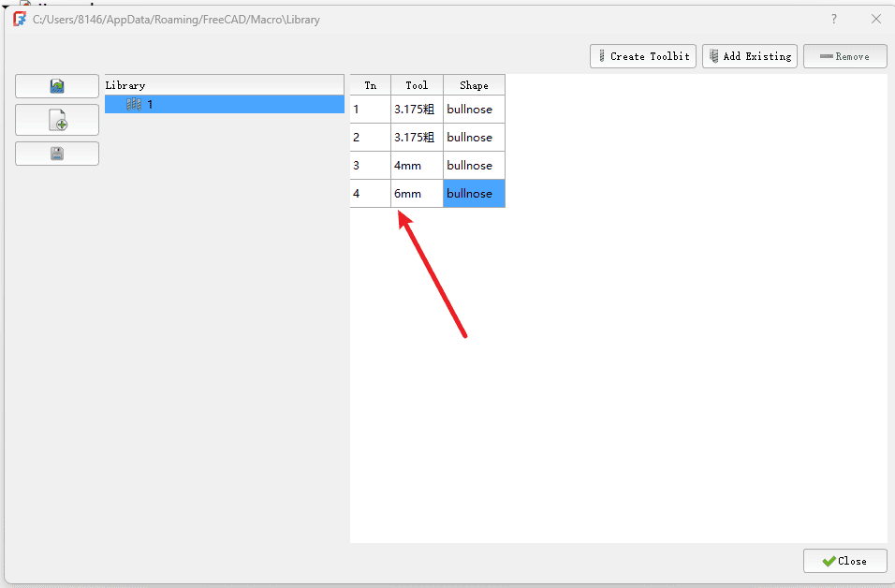
Task: Click the Tn column header
Action: [x=370, y=85]
